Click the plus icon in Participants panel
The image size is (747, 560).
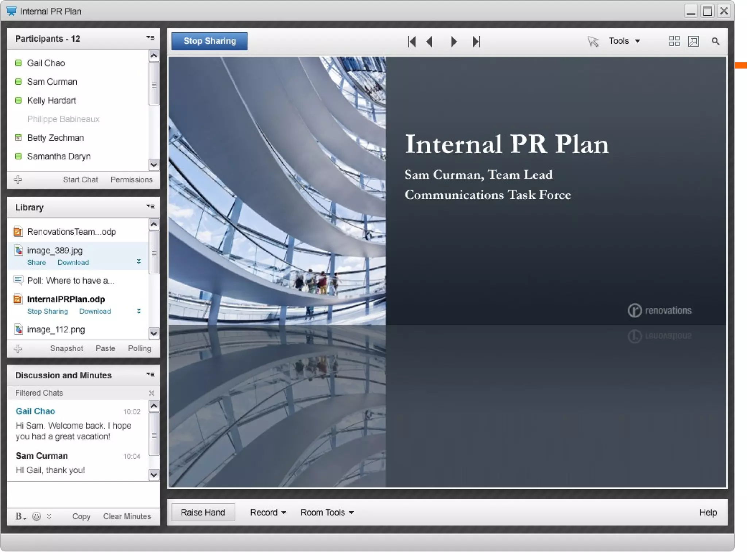click(18, 179)
